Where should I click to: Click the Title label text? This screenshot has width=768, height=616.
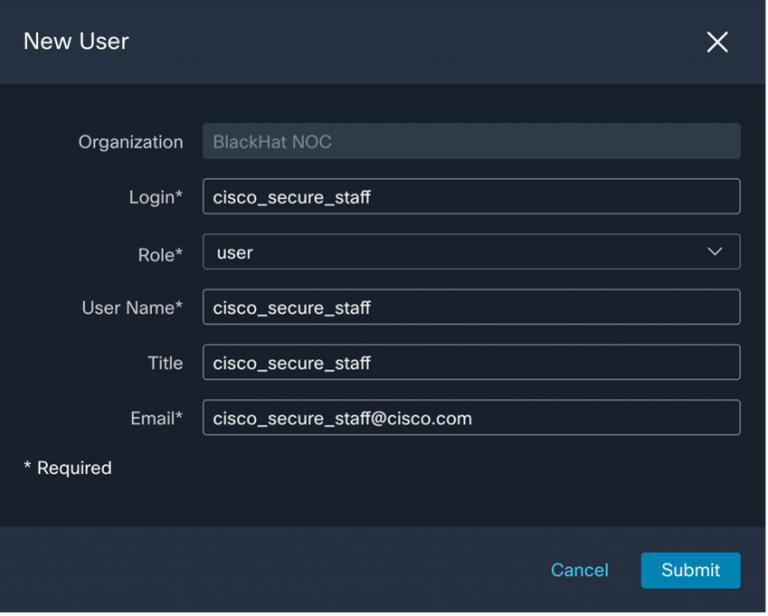point(165,363)
